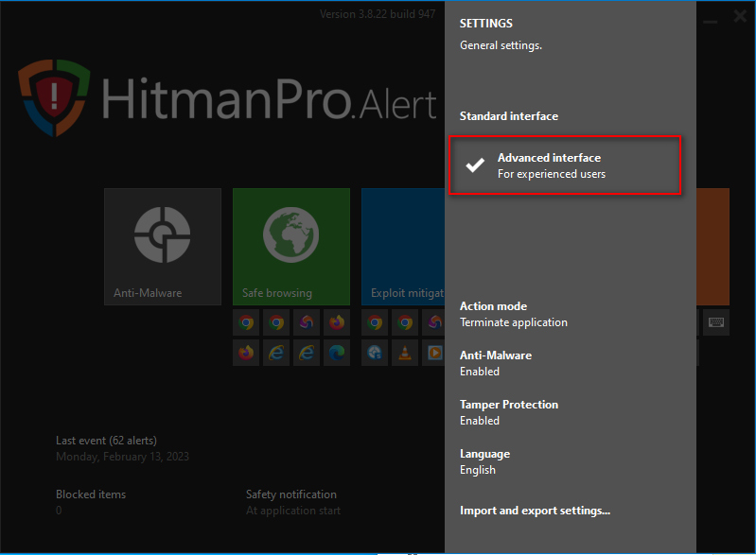Open the Safe browsing tile
The image size is (756, 555).
[291, 247]
